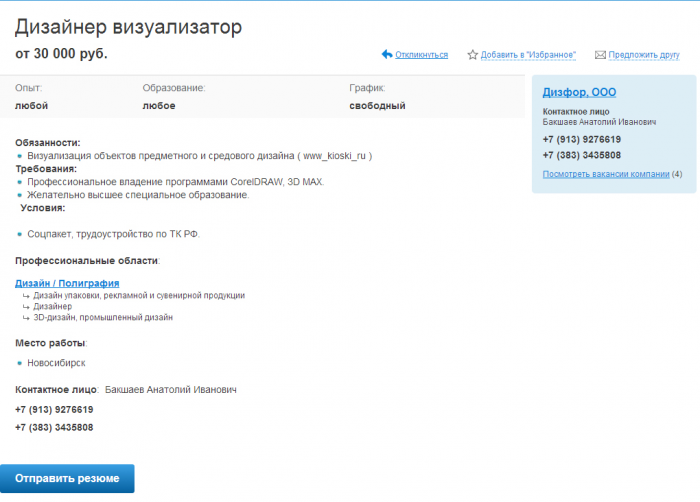Click +7 (913) 9276619 above Отправить резюме button
The image size is (700, 502).
click(54, 410)
